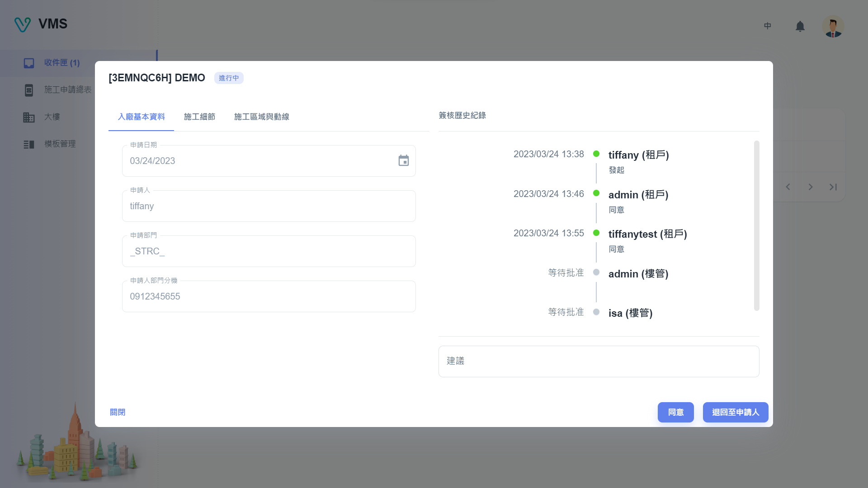Select the 入廠基本資料 tab
Screen dimensions: 868x488
point(141,117)
